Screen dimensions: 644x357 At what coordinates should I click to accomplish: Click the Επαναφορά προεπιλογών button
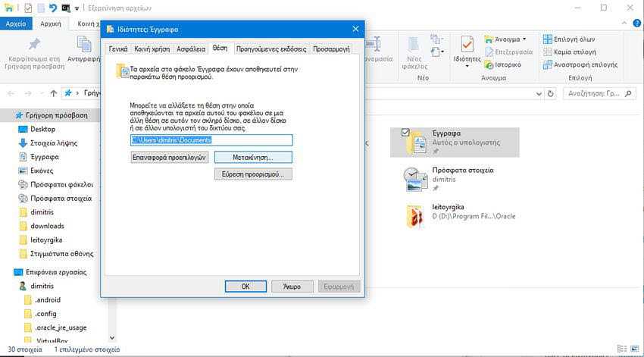click(169, 157)
